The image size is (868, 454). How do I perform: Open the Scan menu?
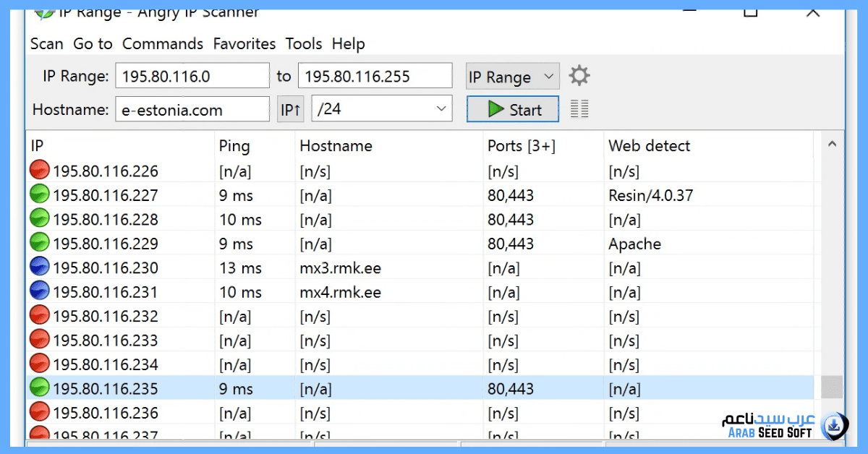click(x=47, y=44)
